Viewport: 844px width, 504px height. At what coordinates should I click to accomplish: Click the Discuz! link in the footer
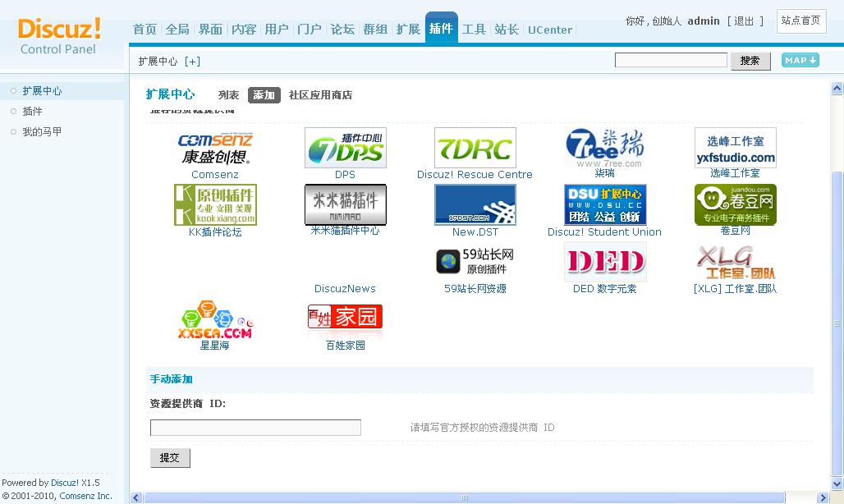point(65,483)
